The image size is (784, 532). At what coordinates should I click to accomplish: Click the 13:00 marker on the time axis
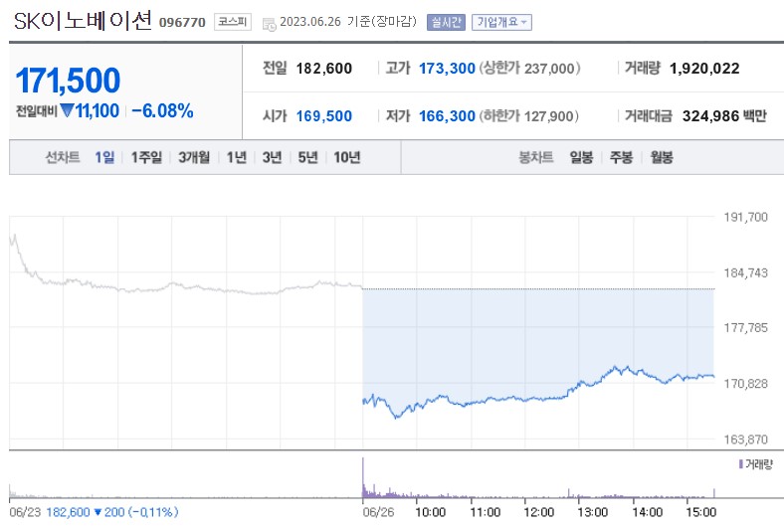(593, 512)
